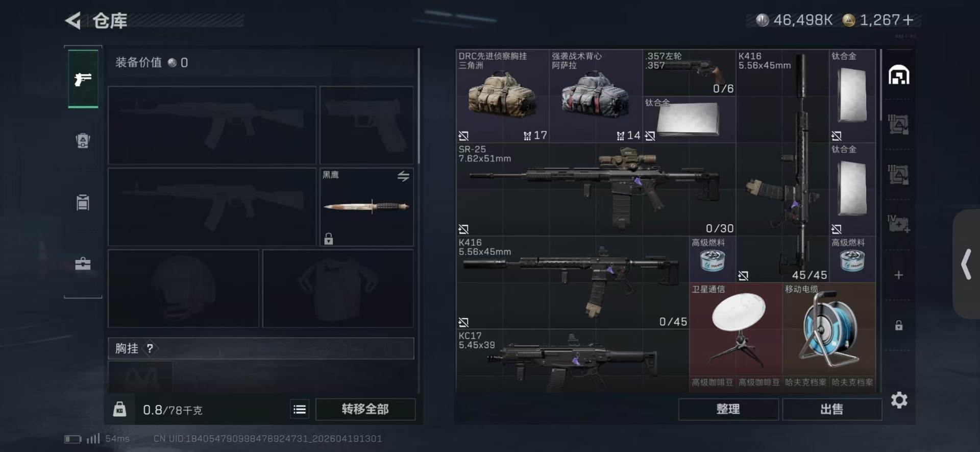980x452 pixels.
Task: Add a new storage box with plus
Action: coord(899,275)
